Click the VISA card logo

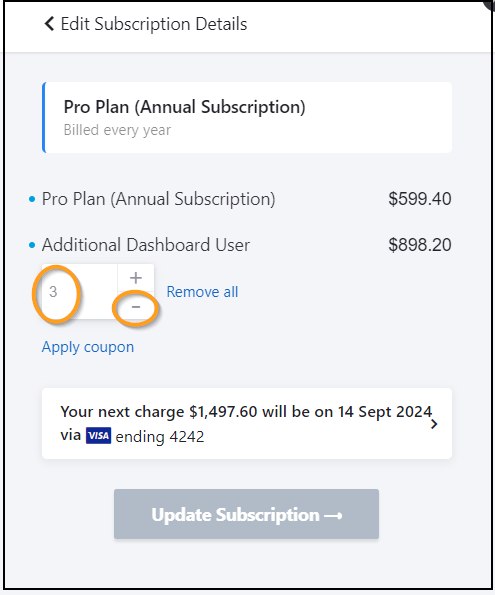(x=98, y=436)
